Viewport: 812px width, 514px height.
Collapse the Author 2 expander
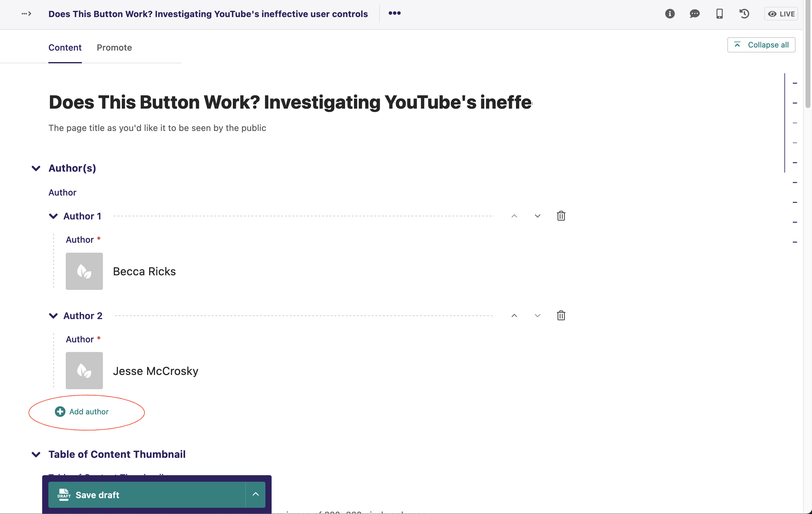coord(54,315)
